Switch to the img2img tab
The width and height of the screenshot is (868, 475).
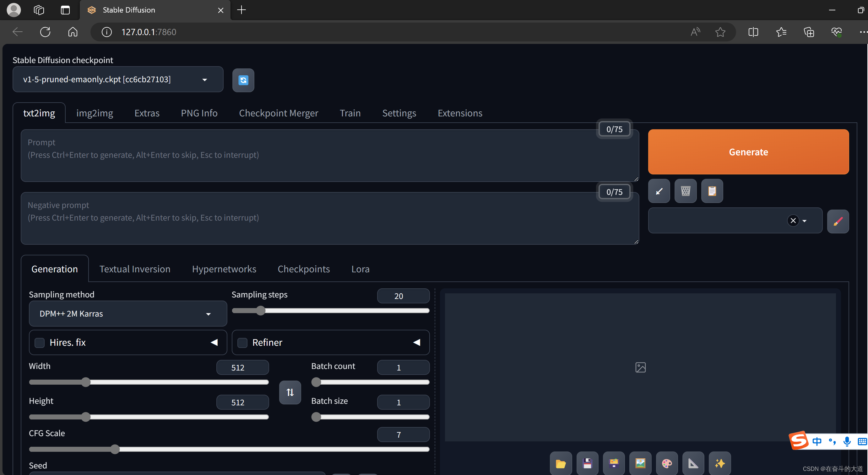pyautogui.click(x=95, y=113)
